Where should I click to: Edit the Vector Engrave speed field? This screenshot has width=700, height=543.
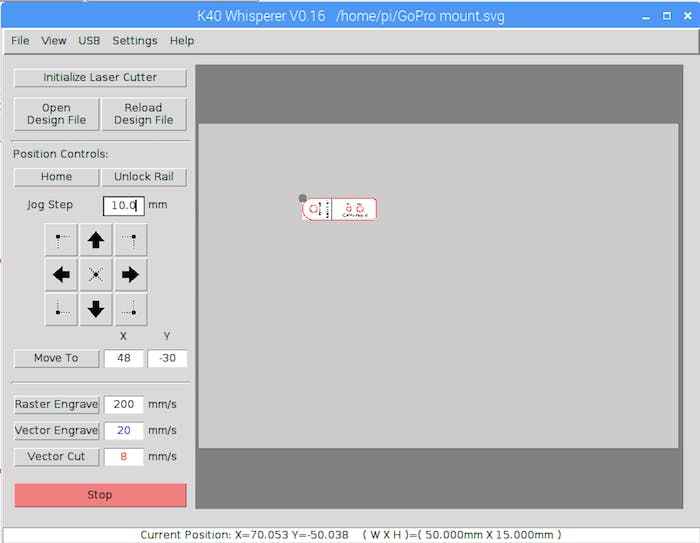(x=124, y=430)
